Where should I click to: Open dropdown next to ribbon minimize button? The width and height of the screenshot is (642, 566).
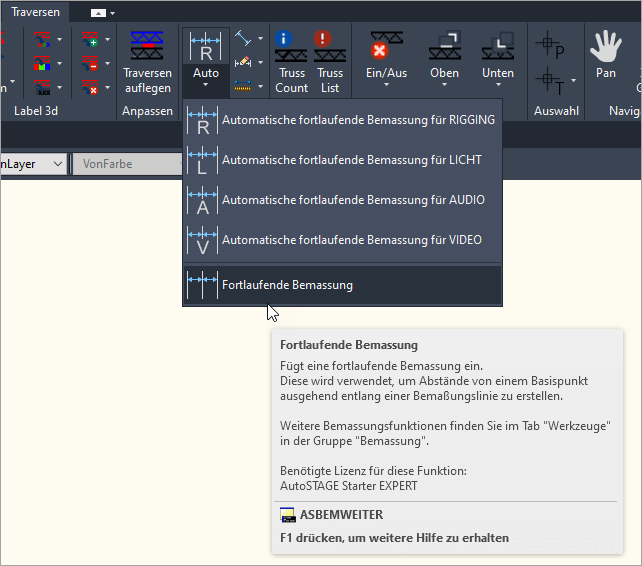tap(113, 13)
